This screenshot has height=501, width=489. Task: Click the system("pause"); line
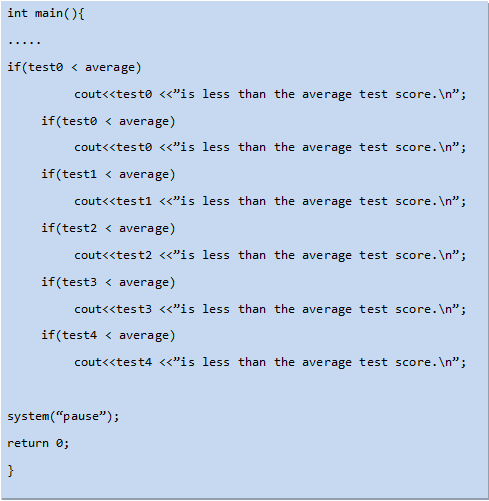coord(63,417)
